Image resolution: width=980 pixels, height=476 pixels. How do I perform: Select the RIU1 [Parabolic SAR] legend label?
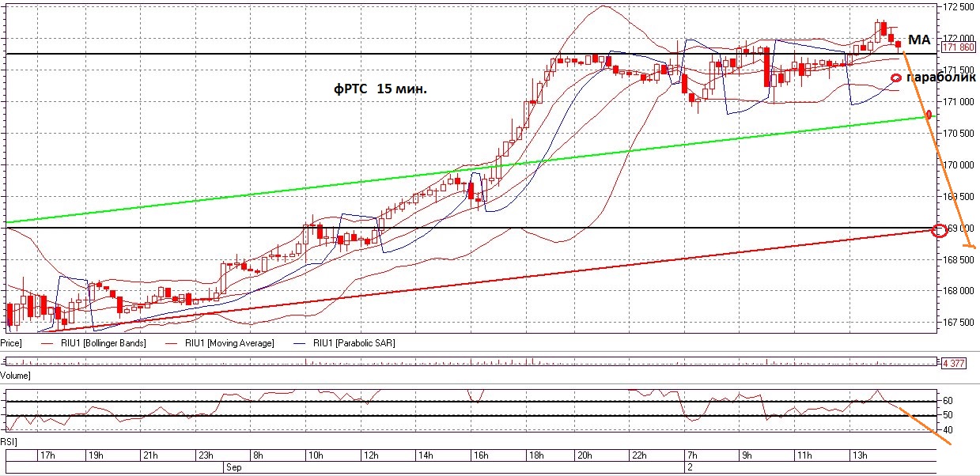[x=354, y=343]
